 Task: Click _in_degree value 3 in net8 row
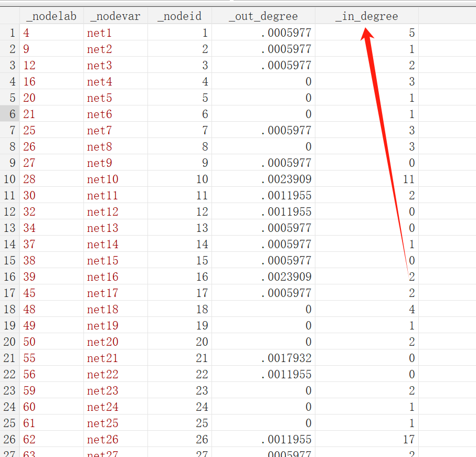[367, 146]
